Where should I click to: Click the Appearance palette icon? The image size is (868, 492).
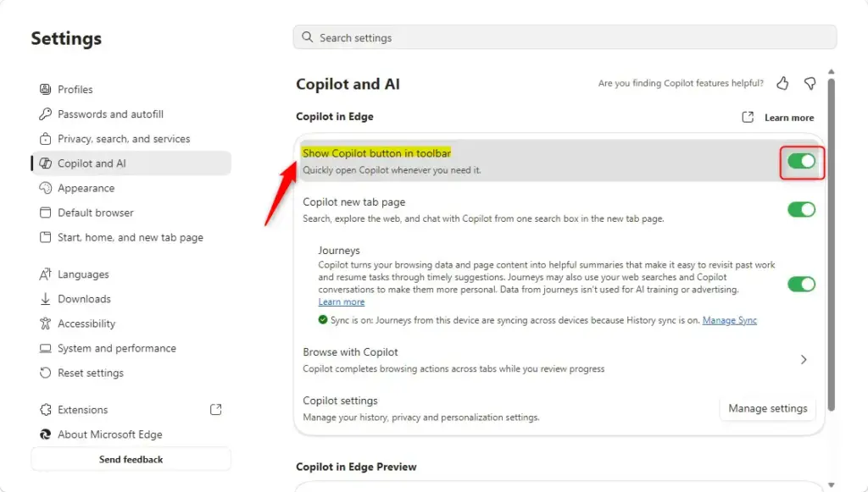click(46, 188)
